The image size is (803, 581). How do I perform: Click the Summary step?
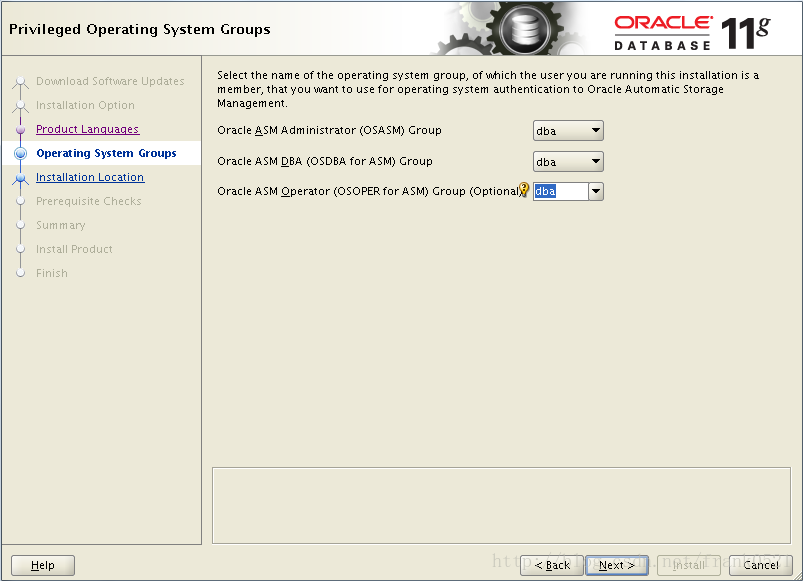(60, 225)
